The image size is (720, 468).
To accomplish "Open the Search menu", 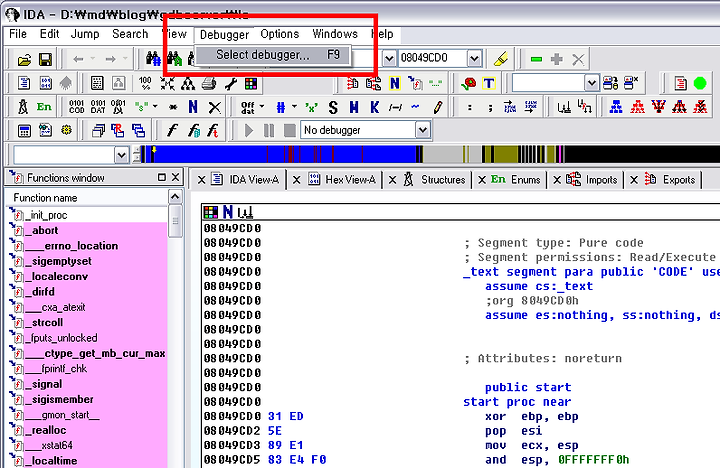I will 130,34.
